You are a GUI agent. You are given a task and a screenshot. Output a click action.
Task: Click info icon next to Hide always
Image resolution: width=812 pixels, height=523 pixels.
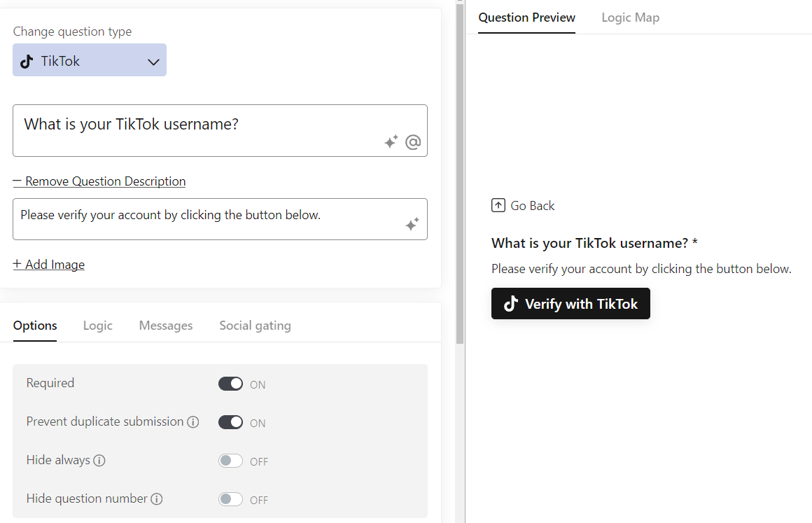pyautogui.click(x=99, y=461)
